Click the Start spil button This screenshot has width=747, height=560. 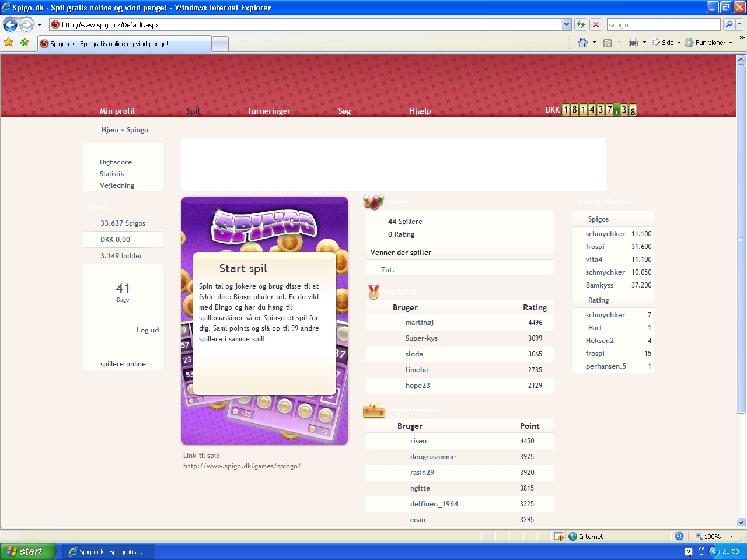click(243, 268)
